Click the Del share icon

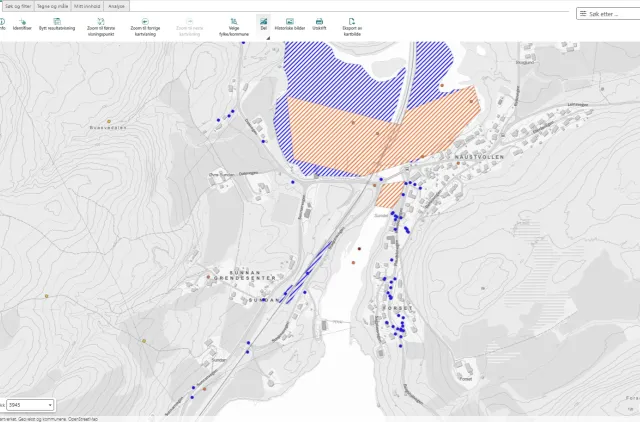[263, 21]
